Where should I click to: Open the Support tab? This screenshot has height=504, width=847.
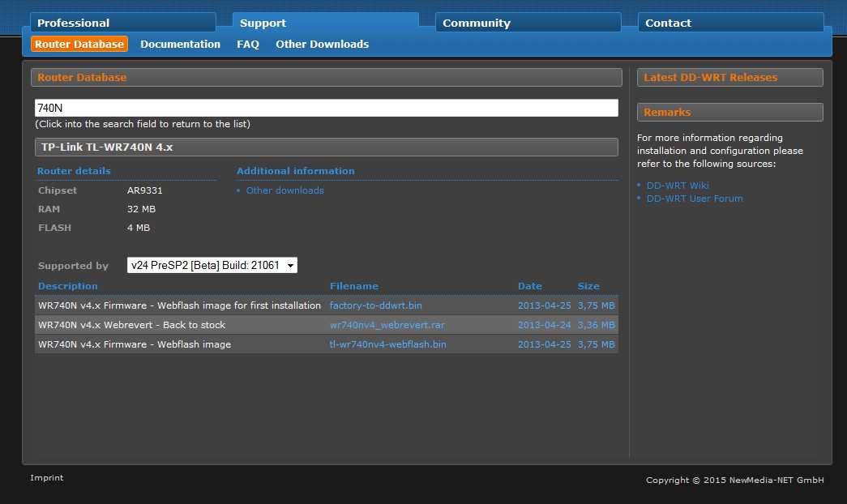[x=326, y=23]
